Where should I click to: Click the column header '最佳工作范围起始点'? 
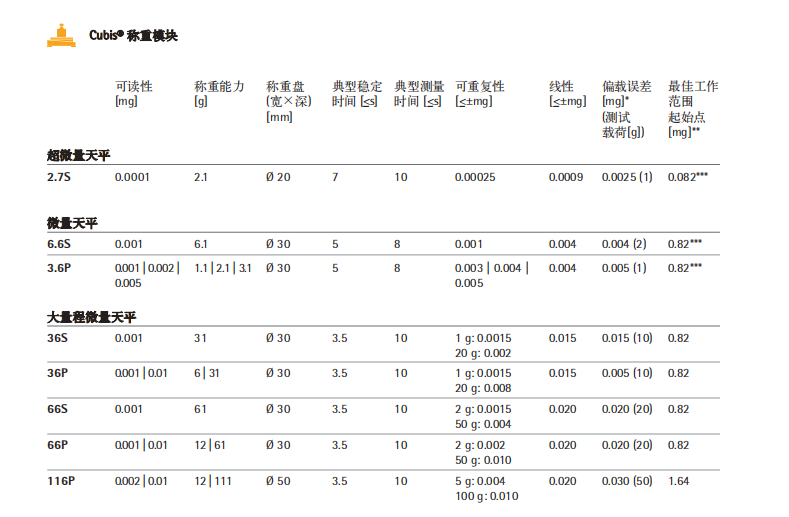[693, 109]
